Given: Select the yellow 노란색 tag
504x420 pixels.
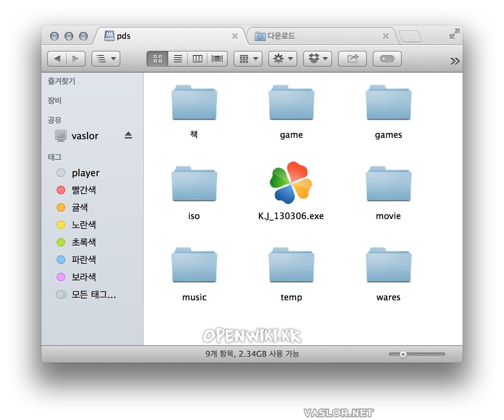Looking at the screenshot, I should point(92,225).
